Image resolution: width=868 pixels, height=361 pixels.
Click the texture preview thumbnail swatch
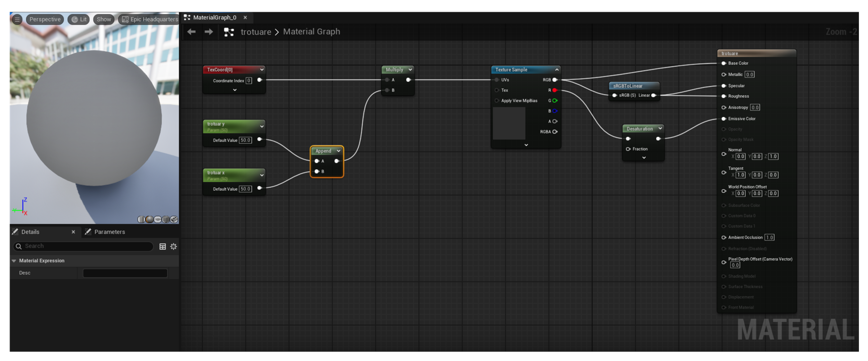[509, 124]
